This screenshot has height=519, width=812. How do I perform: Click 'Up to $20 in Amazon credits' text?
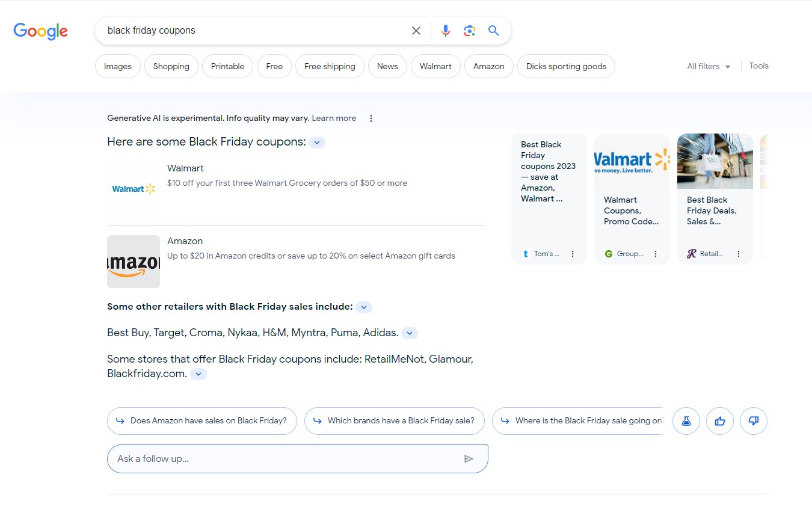click(311, 256)
